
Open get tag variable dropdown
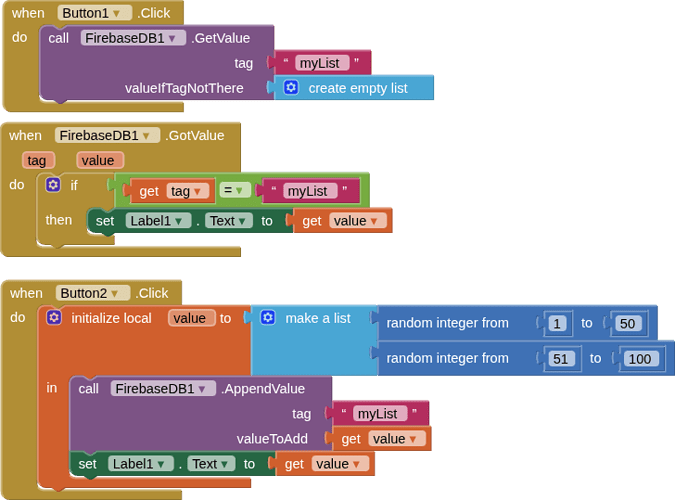pyautogui.click(x=188, y=191)
